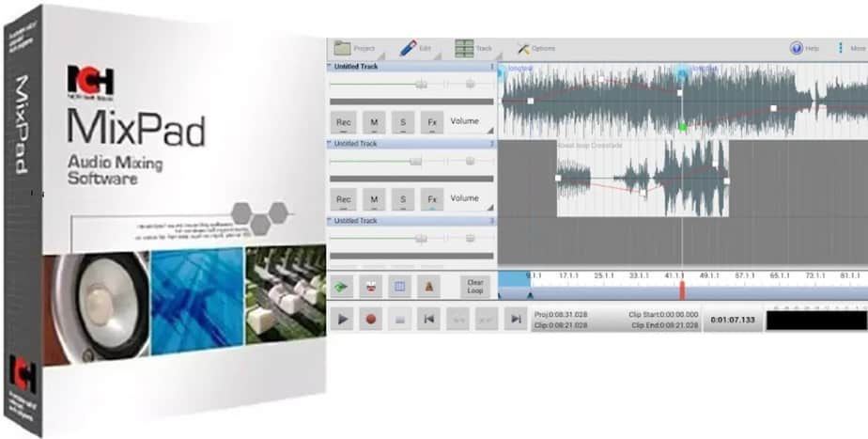868x439 pixels.
Task: Click the black output level meter
Action: click(816, 320)
